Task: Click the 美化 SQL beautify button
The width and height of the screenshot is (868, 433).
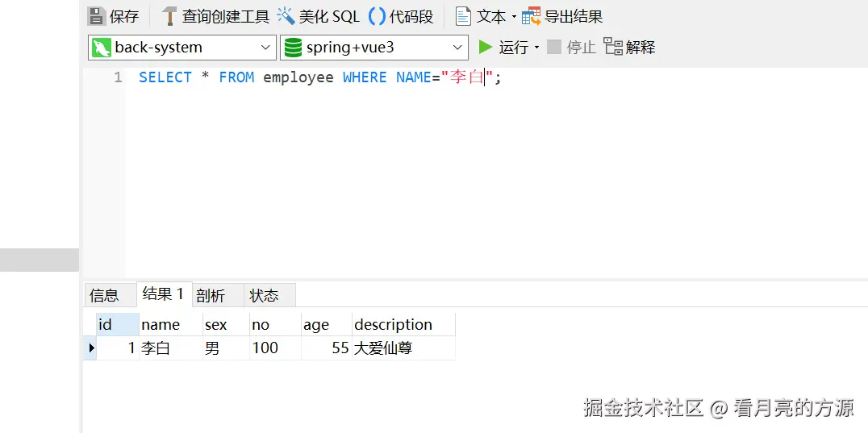Action: point(319,16)
